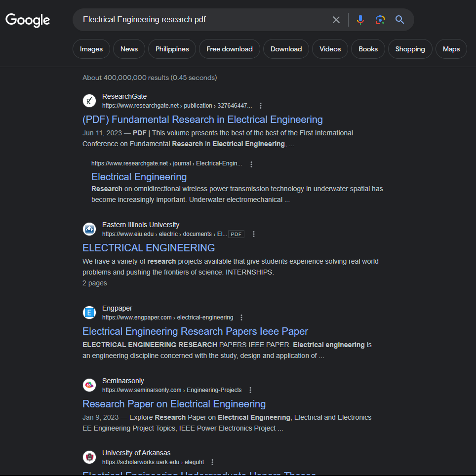Open more options for University of Arkansas result

point(212,462)
